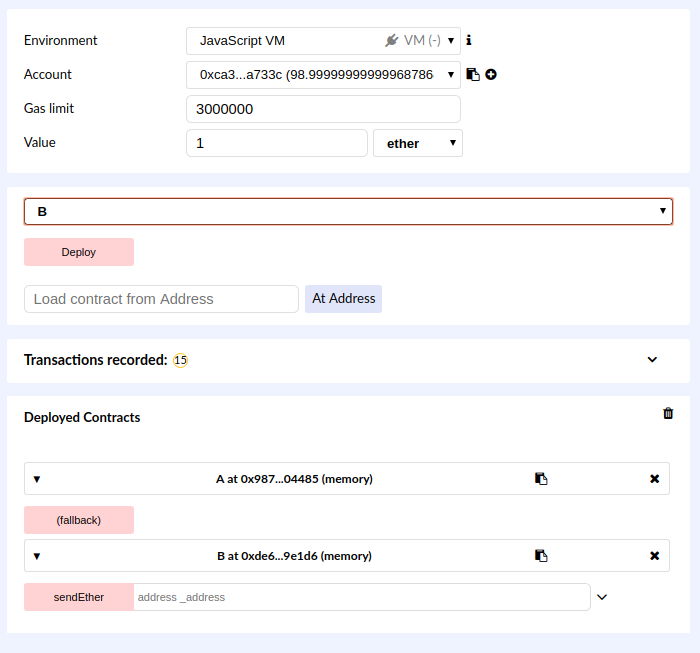700x653 pixels.
Task: Open the Environment dropdown
Action: pos(323,41)
